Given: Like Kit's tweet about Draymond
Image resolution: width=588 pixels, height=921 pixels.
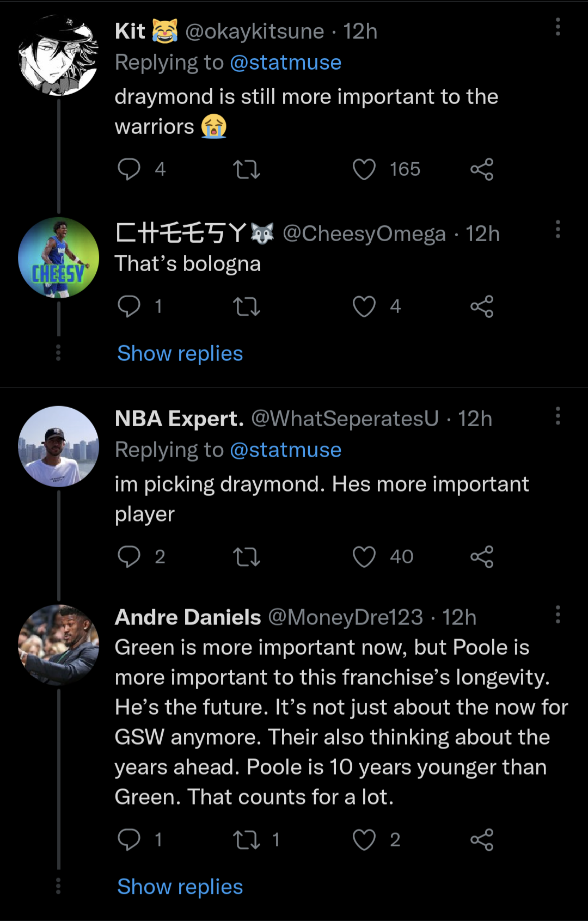Looking at the screenshot, I should click(364, 169).
